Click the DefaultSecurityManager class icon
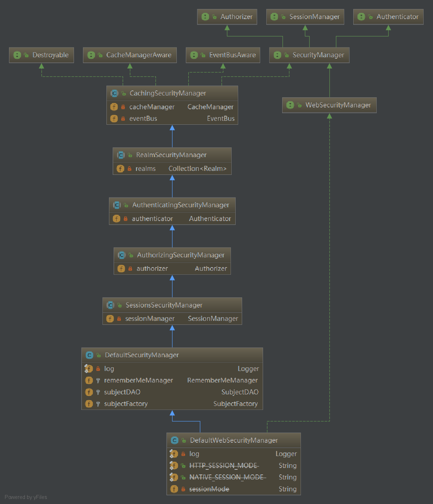The width and height of the screenshot is (433, 504). (89, 355)
